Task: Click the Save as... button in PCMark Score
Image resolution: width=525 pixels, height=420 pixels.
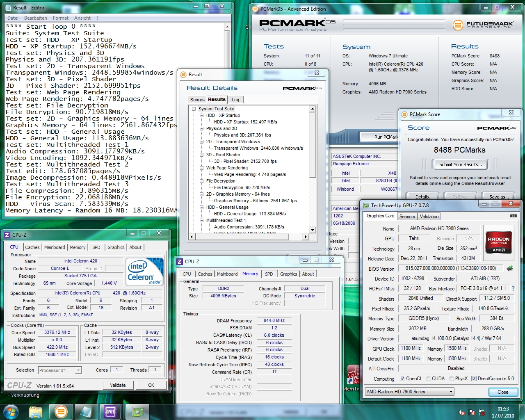Action: point(499,196)
